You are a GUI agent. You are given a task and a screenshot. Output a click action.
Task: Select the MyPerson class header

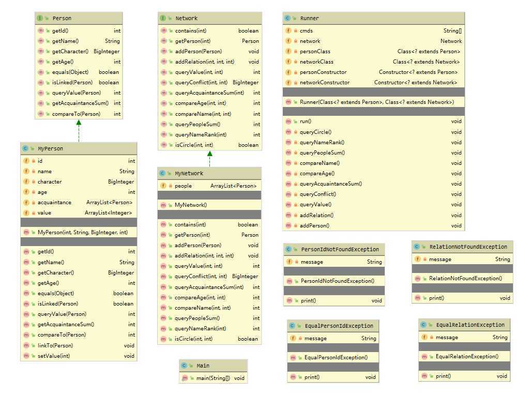[x=79, y=148]
